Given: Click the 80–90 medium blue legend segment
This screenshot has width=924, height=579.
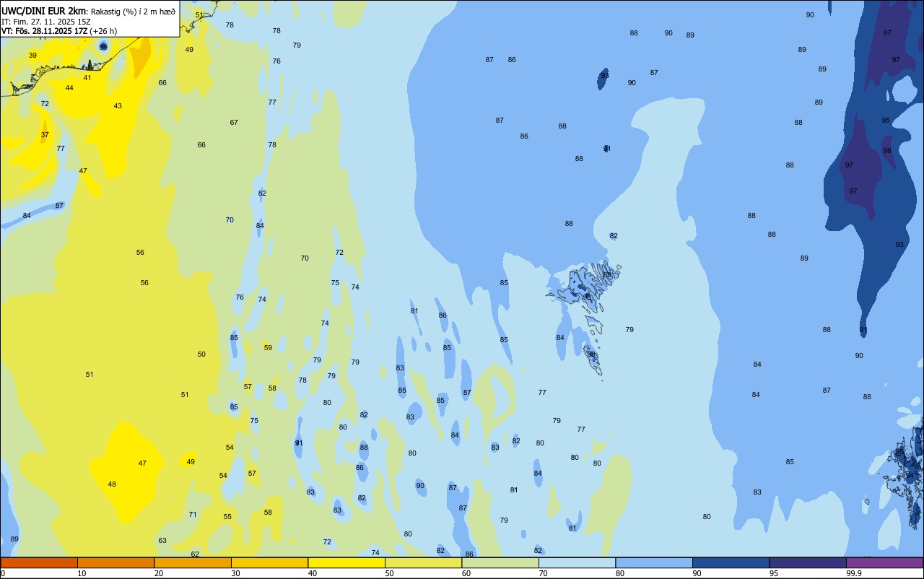Looking at the screenshot, I should point(654,562).
